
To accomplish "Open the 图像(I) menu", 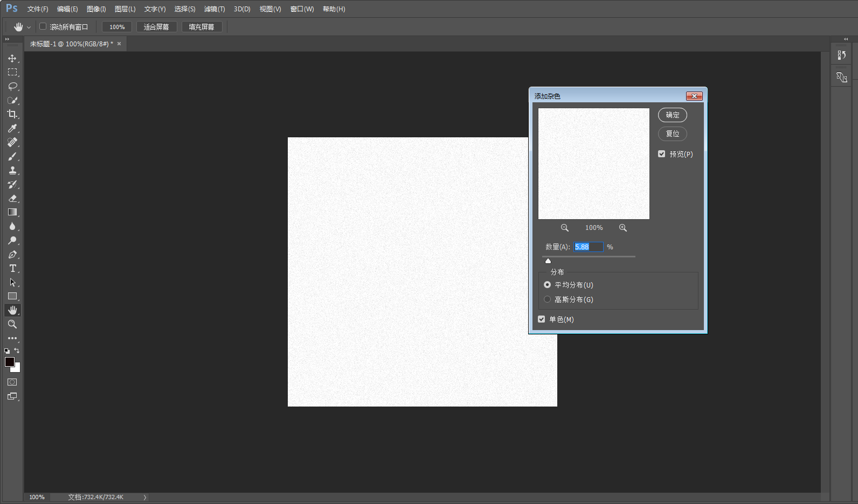I will 96,9.
